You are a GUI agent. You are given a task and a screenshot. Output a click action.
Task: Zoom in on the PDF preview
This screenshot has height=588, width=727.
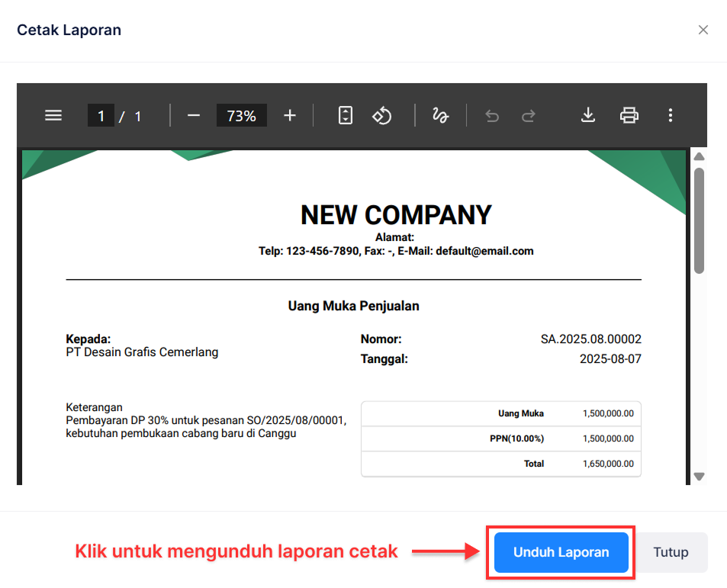tap(289, 115)
